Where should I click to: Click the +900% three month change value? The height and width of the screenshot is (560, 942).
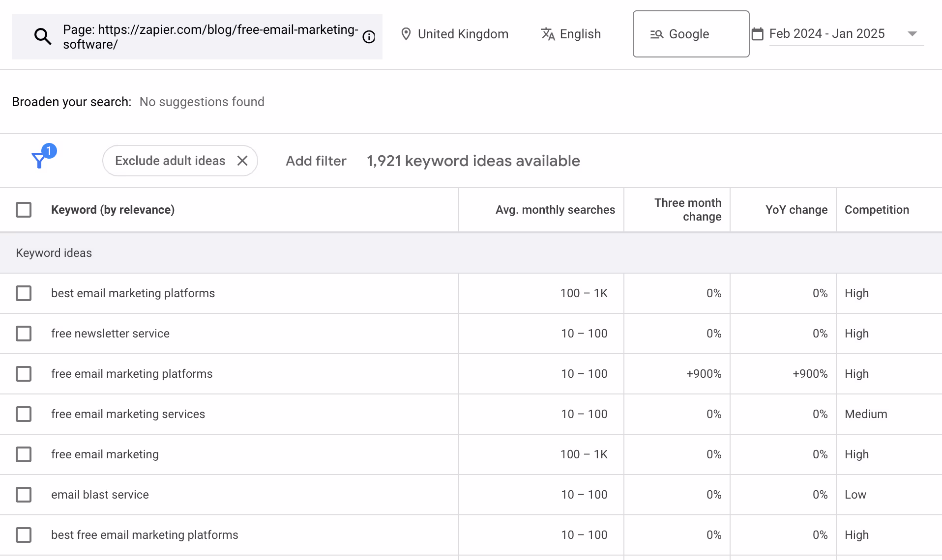click(x=704, y=374)
